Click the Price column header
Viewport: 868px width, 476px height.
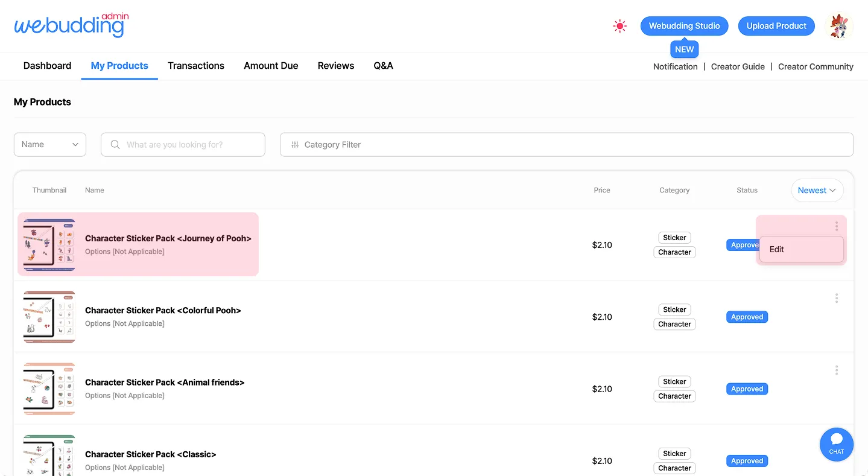coord(602,190)
